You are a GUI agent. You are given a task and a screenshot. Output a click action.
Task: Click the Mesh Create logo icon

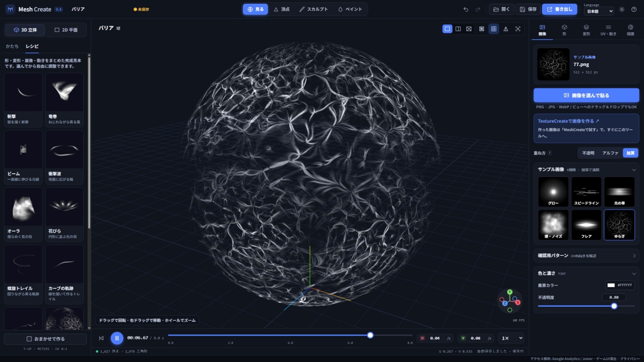click(x=10, y=9)
